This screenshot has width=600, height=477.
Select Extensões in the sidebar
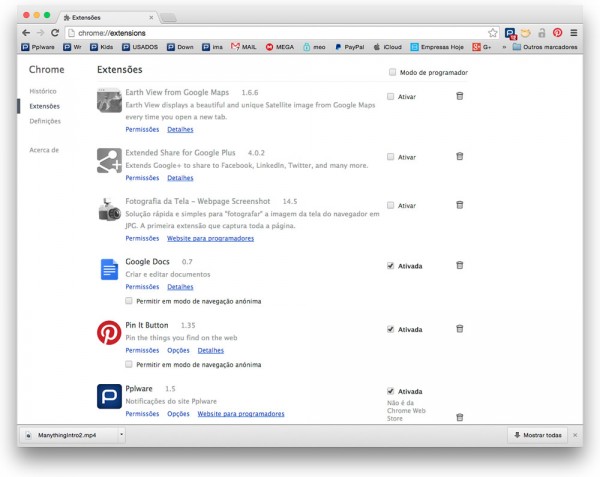[x=44, y=106]
